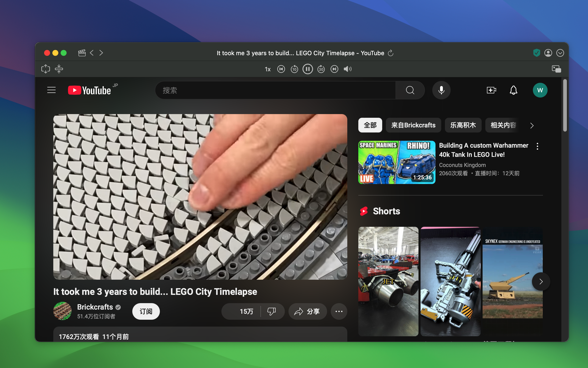Screen dimensions: 588x368
Task: Select the 来自Brickcrafts chip
Action: tap(413, 125)
